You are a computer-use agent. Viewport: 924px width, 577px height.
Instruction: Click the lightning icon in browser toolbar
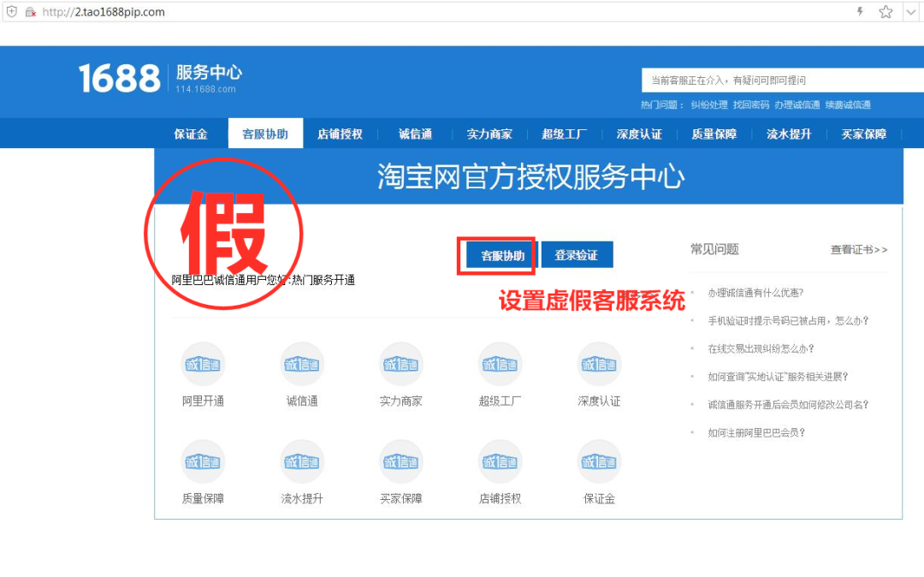[x=859, y=12]
